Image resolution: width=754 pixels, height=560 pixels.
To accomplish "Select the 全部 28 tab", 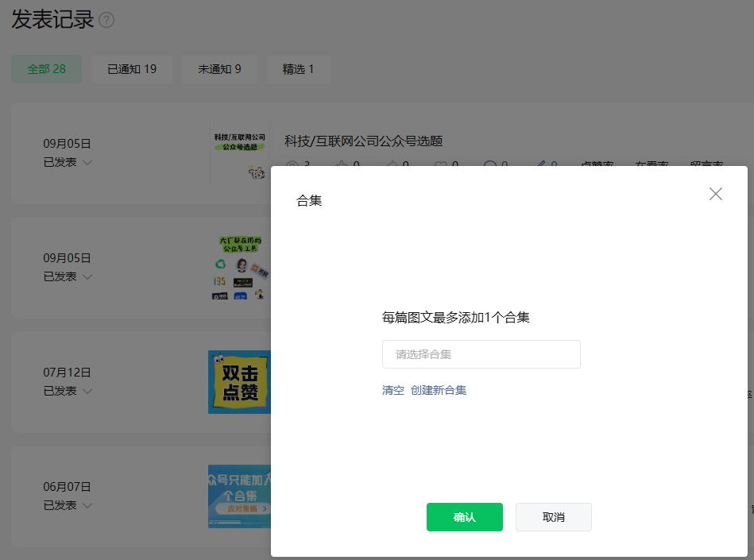I will [47, 69].
